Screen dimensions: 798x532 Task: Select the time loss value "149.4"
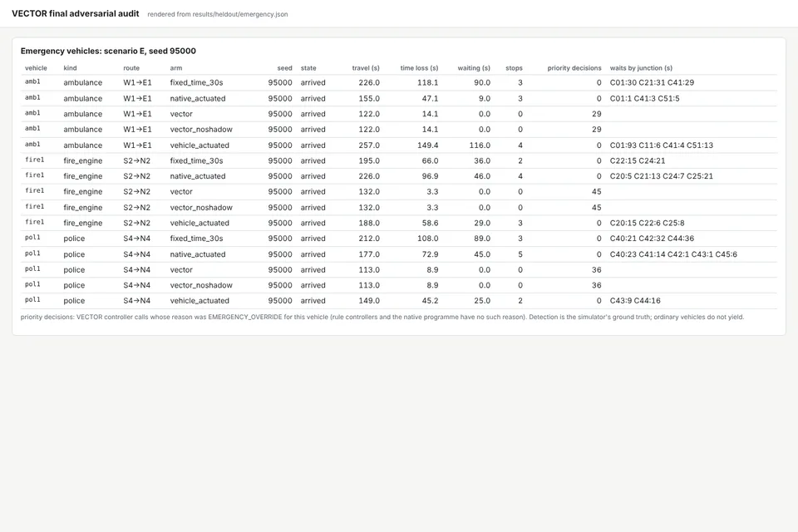[x=428, y=145]
